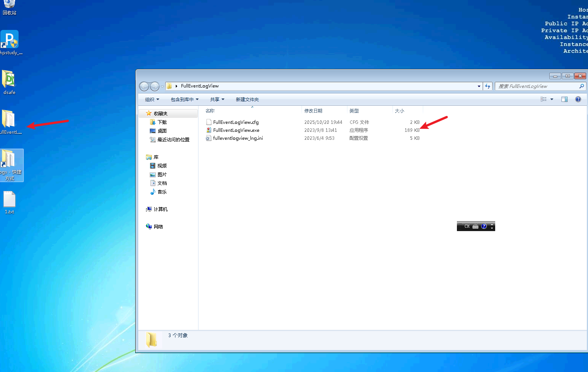The image size is (588, 372).
Task: Open the Recycle Bin desktop icon
Action: [9, 7]
